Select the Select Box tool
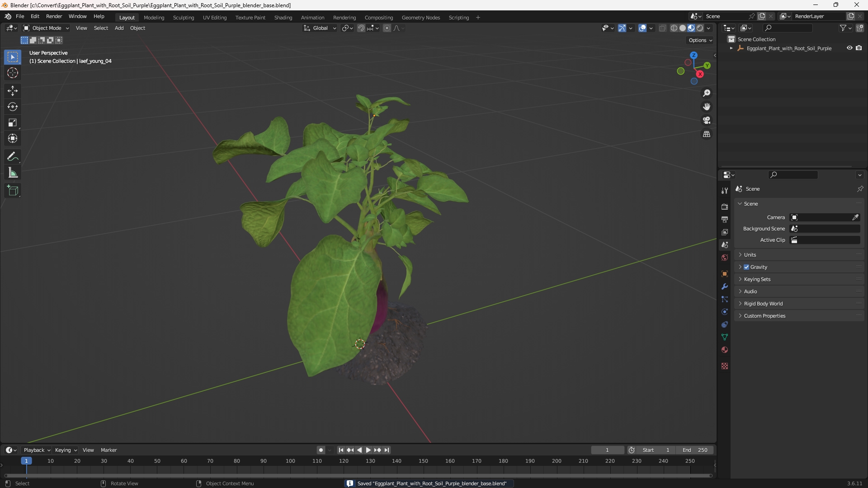 click(x=13, y=57)
